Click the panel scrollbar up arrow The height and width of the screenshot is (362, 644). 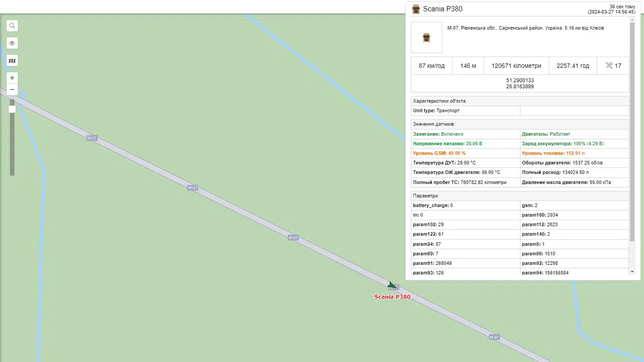[632, 19]
